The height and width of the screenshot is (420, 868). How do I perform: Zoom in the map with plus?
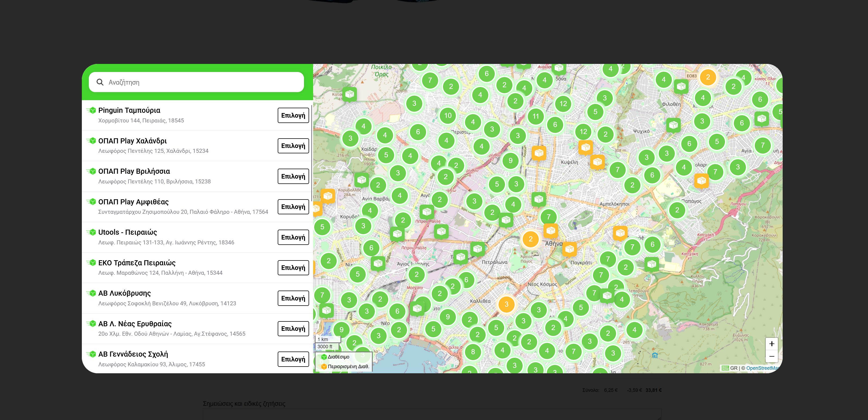(x=771, y=344)
